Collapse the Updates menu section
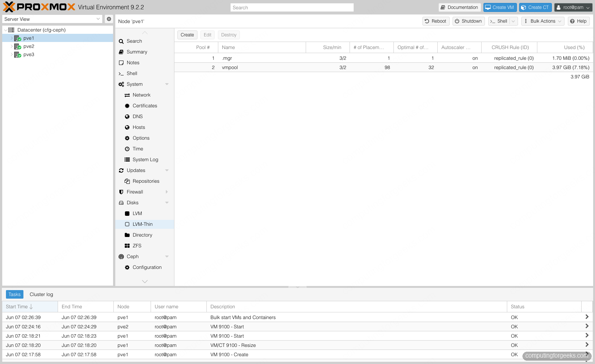 [167, 170]
